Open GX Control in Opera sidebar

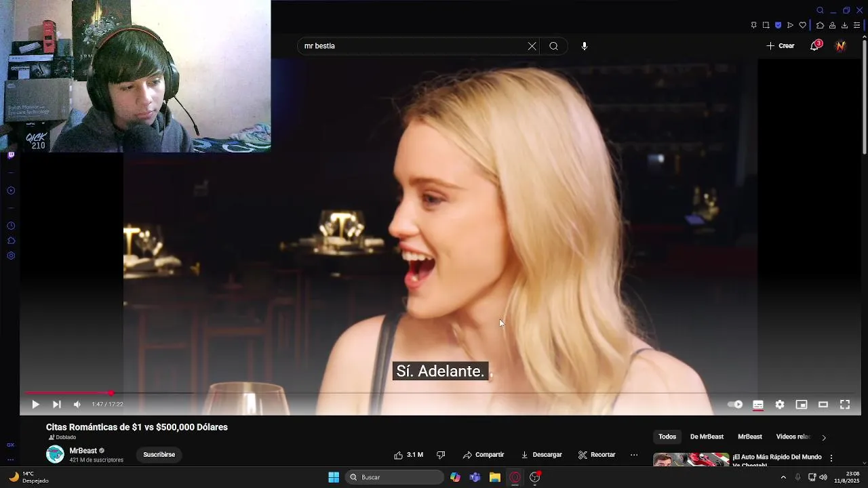point(10,445)
